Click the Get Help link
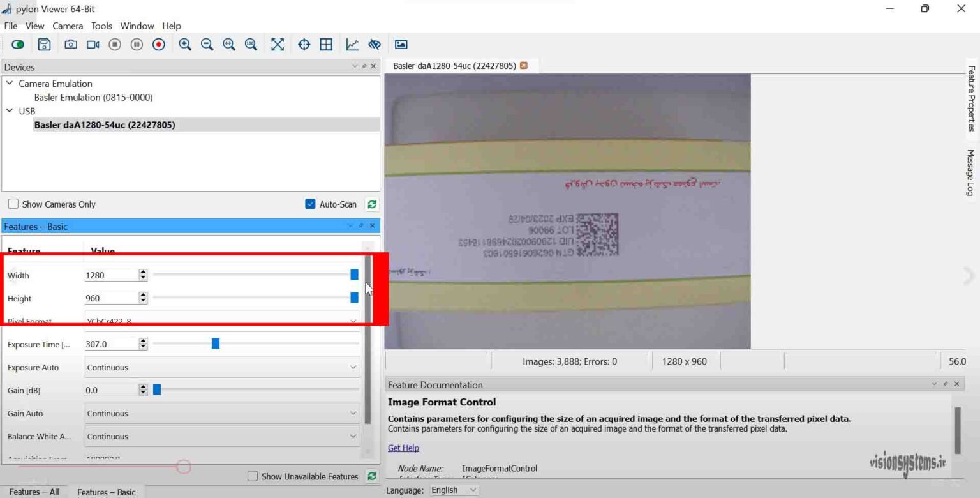 point(403,448)
